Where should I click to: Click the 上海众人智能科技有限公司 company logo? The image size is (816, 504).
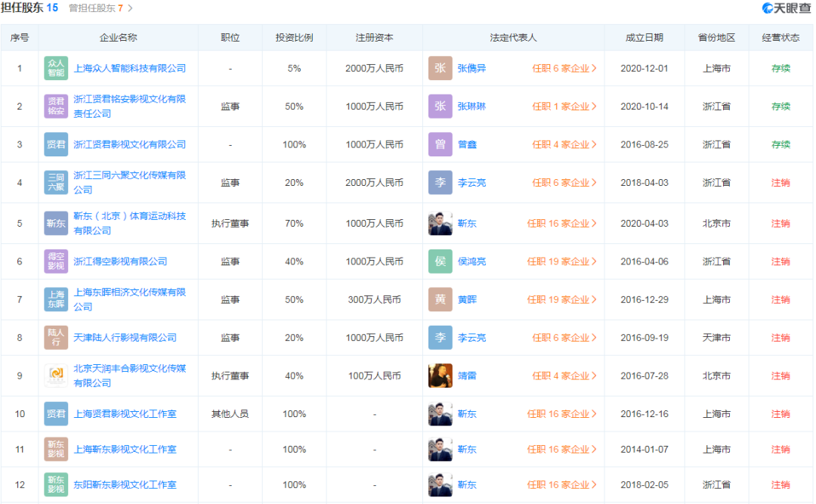[x=56, y=68]
